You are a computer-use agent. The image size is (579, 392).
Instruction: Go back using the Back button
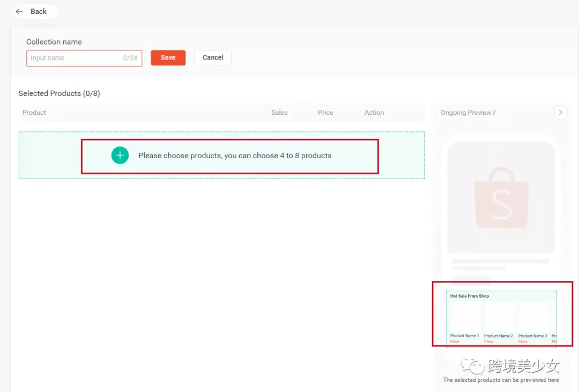point(35,11)
